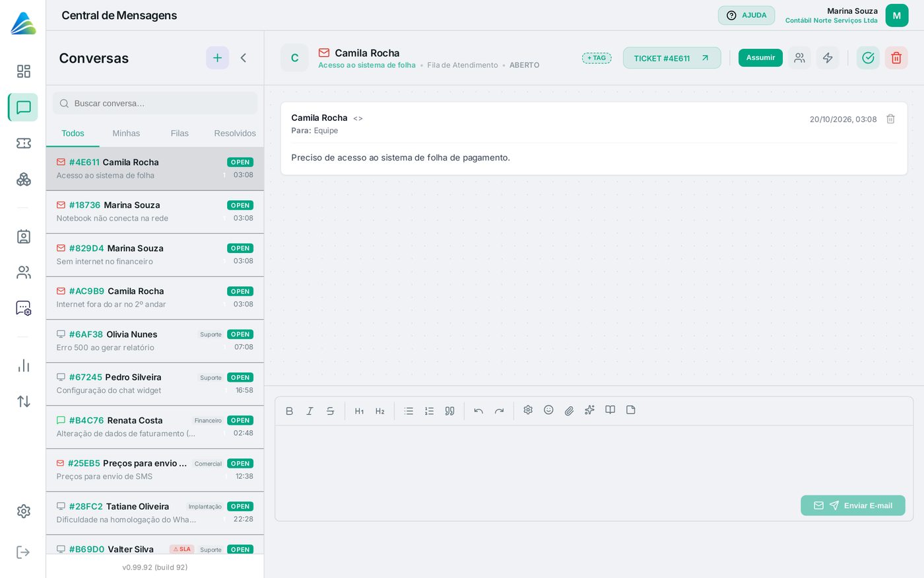
Task: Open conversation #B69D0 Valter Silva
Action: tap(155, 546)
